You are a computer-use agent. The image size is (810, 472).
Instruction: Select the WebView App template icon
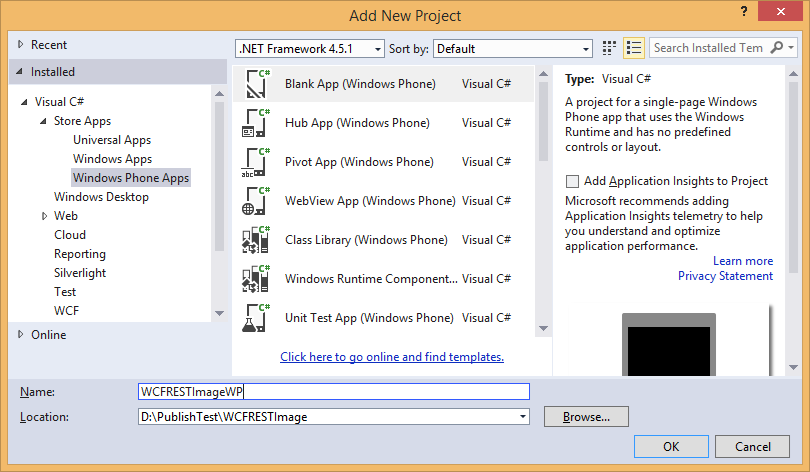tap(257, 201)
